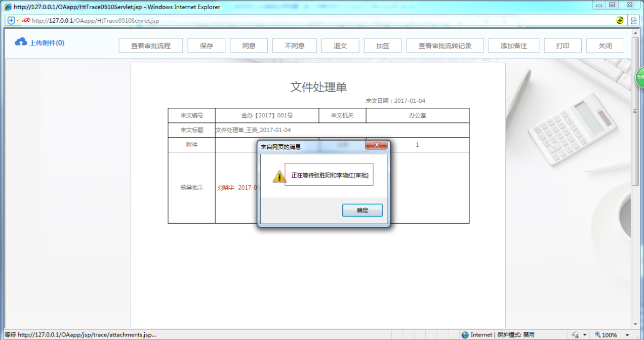This screenshot has height=340, width=644.
Task: Click the status bar loading URL text
Action: [x=80, y=335]
